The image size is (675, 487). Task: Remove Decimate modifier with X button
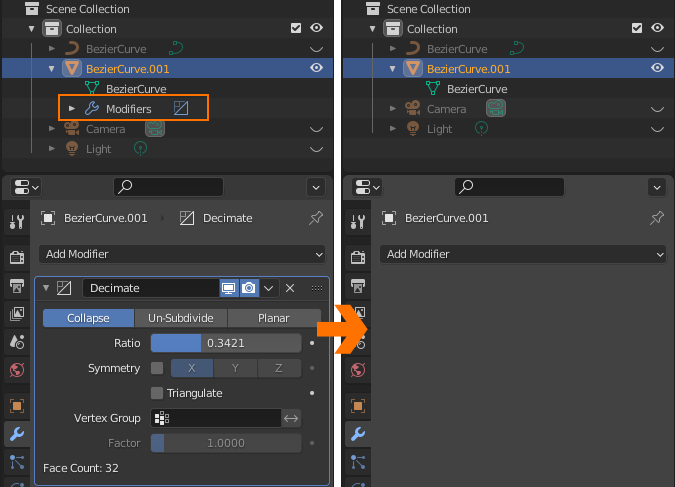[x=290, y=288]
